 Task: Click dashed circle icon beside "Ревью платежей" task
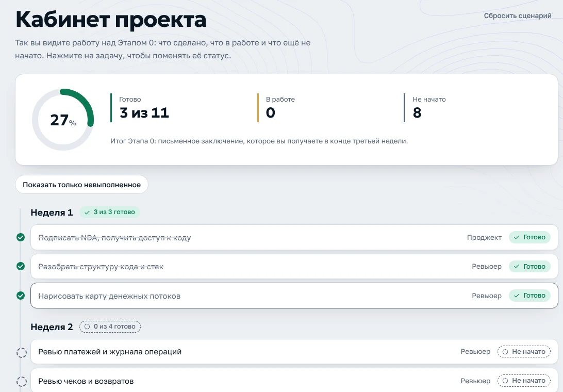(x=22, y=352)
